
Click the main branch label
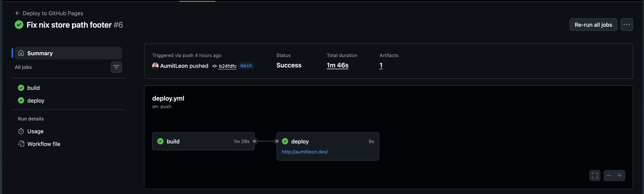246,66
